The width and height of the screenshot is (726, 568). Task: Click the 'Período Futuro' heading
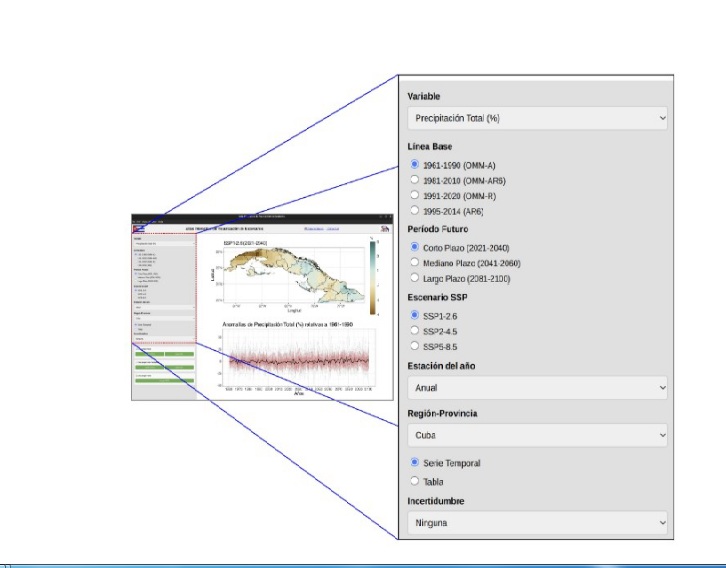pos(438,229)
